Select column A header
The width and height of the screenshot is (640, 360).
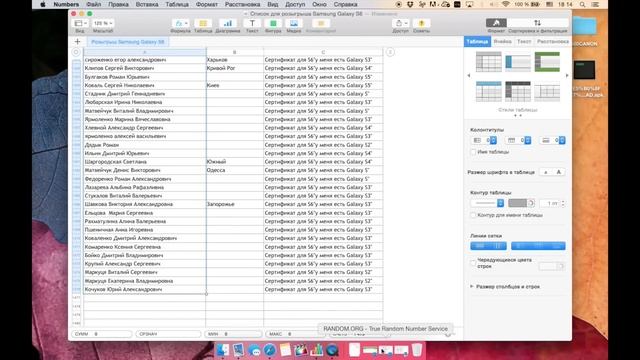[144, 52]
